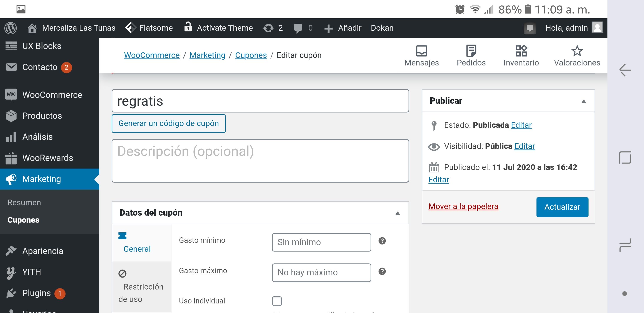Image resolution: width=644 pixels, height=313 pixels.
Task: Collapse the Publicar panel
Action: [584, 101]
